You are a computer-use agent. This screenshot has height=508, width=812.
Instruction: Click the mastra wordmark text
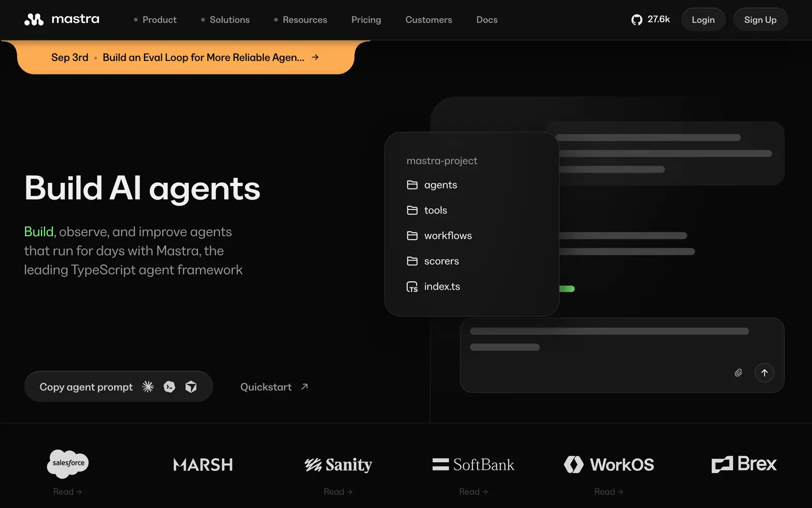click(x=76, y=19)
